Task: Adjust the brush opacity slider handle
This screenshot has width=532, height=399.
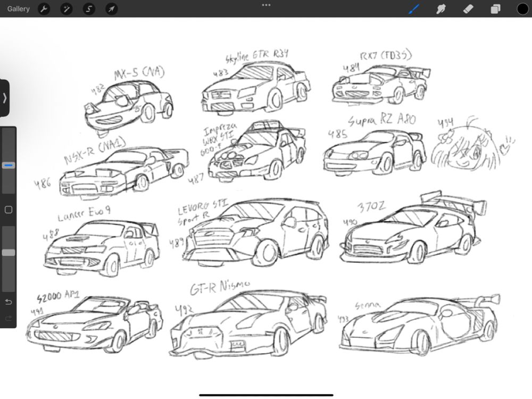Action: [9, 253]
